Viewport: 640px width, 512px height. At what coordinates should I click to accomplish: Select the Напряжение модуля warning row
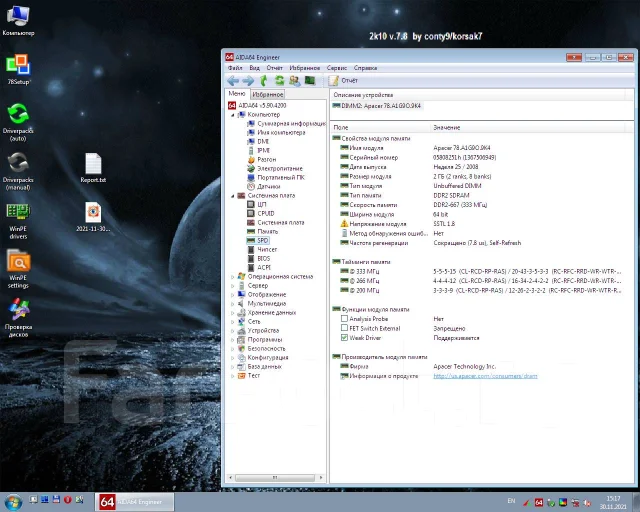(482, 224)
